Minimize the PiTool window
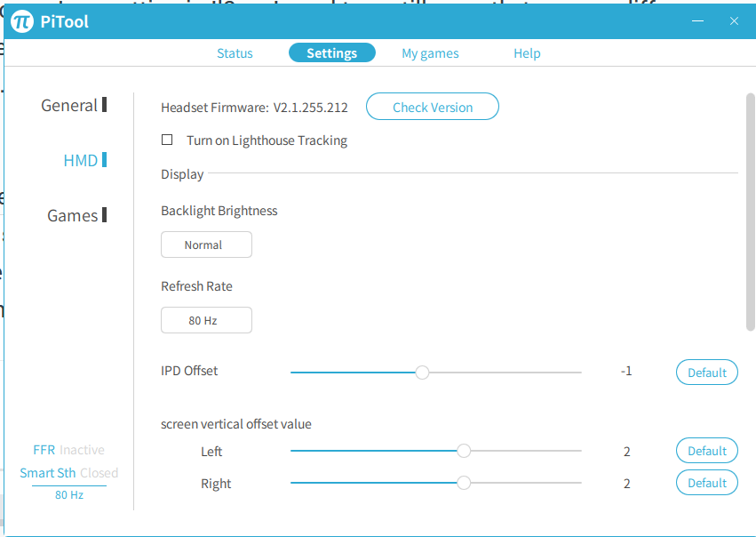 click(x=699, y=20)
